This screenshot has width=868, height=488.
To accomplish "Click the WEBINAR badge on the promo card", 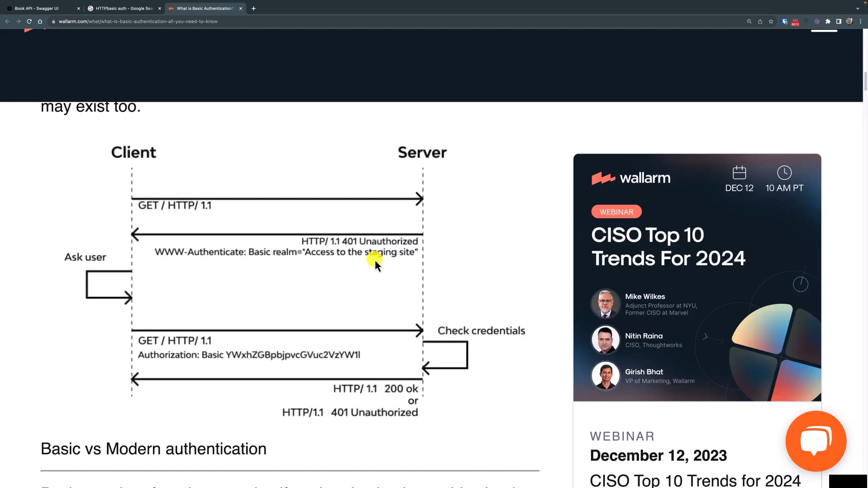I will pyautogui.click(x=616, y=211).
